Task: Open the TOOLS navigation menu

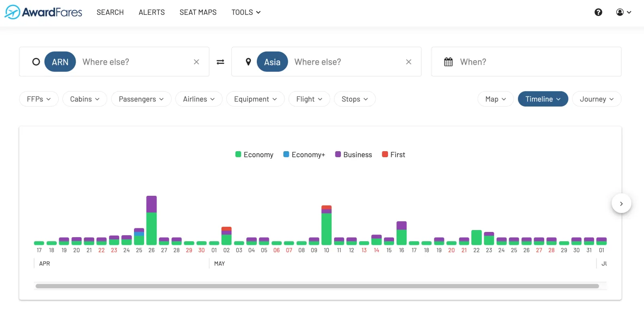Action: [246, 12]
